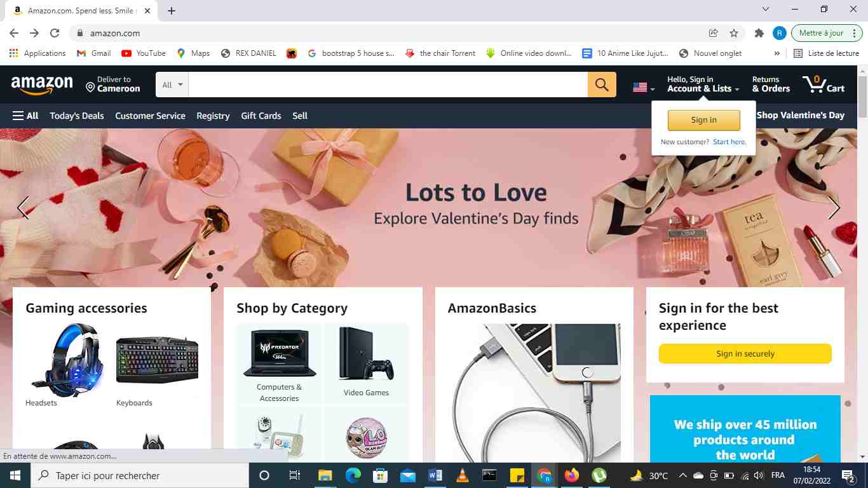Click Sign in securely button

pos(745,354)
